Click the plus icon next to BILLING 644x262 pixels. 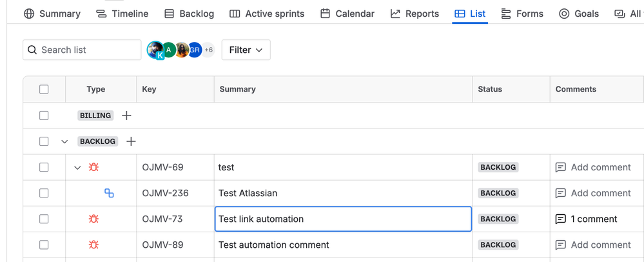point(126,116)
